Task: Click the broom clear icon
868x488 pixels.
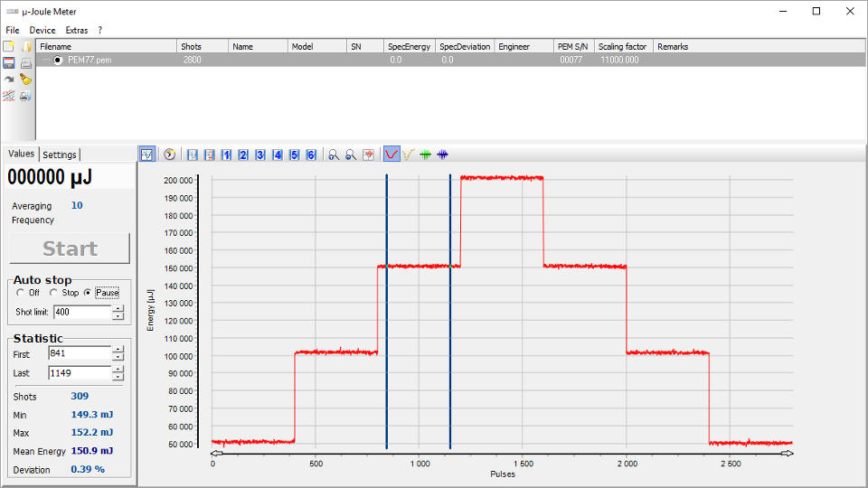Action: coord(26,80)
